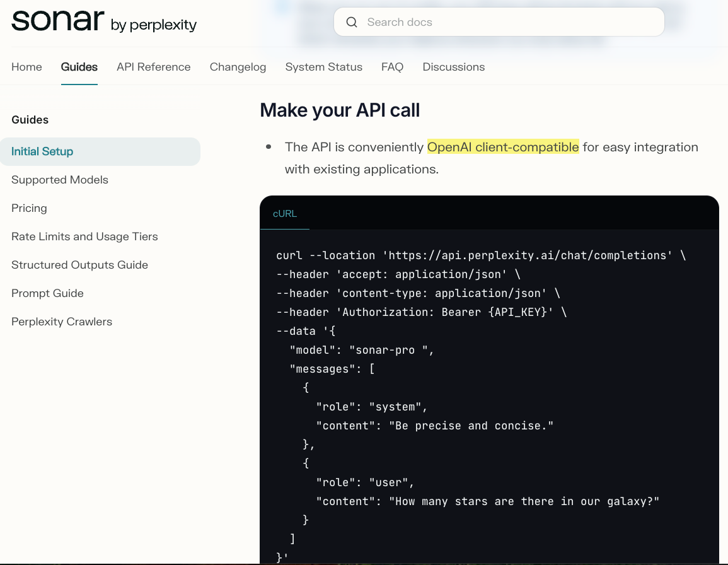
Task: Click the Guides sidebar section heading
Action: (30, 120)
